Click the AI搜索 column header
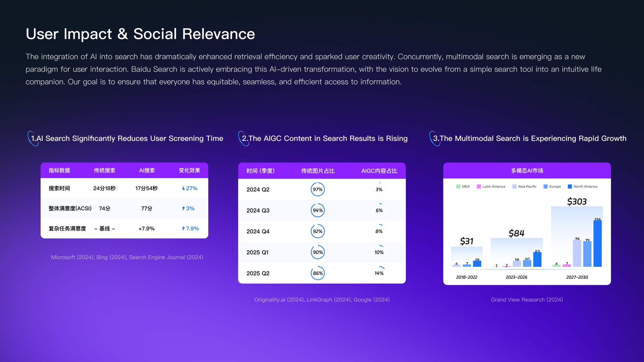644x362 pixels. click(x=147, y=170)
